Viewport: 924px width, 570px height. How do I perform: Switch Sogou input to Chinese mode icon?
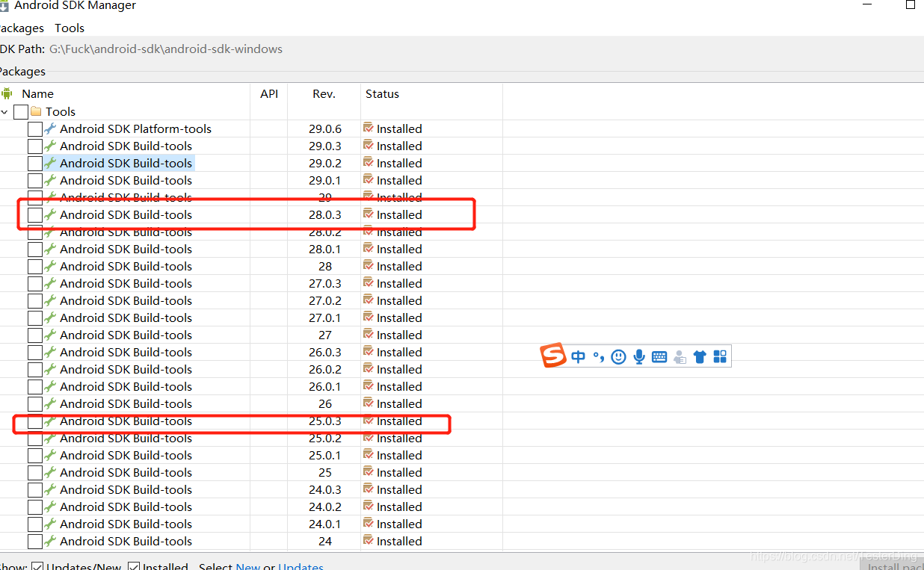pos(578,357)
